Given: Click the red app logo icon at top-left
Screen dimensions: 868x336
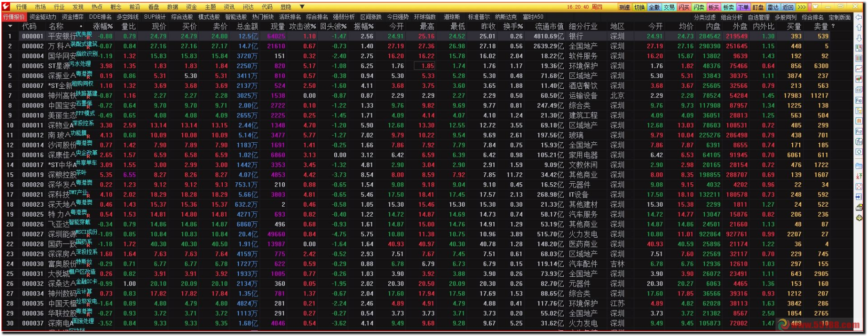Looking at the screenshot, I should pyautogui.click(x=6, y=7).
